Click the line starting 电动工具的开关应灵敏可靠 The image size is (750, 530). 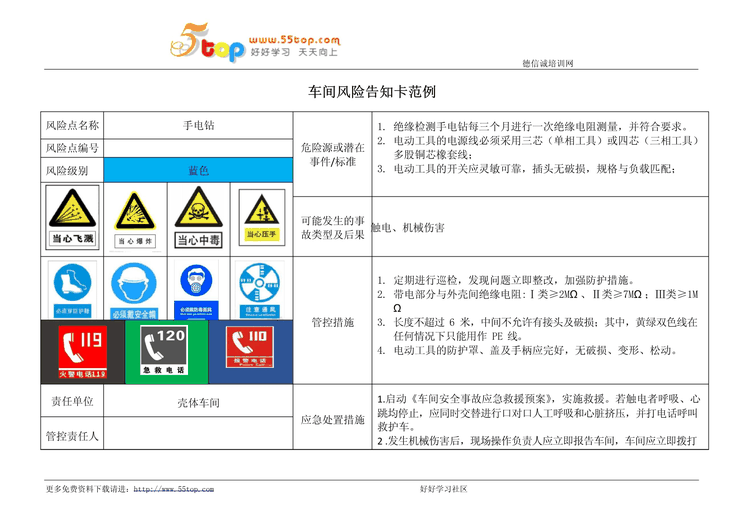[526, 169]
